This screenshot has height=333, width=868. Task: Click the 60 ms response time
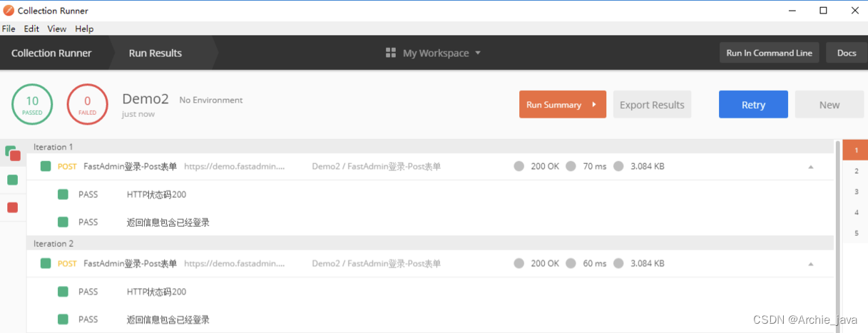coord(594,263)
